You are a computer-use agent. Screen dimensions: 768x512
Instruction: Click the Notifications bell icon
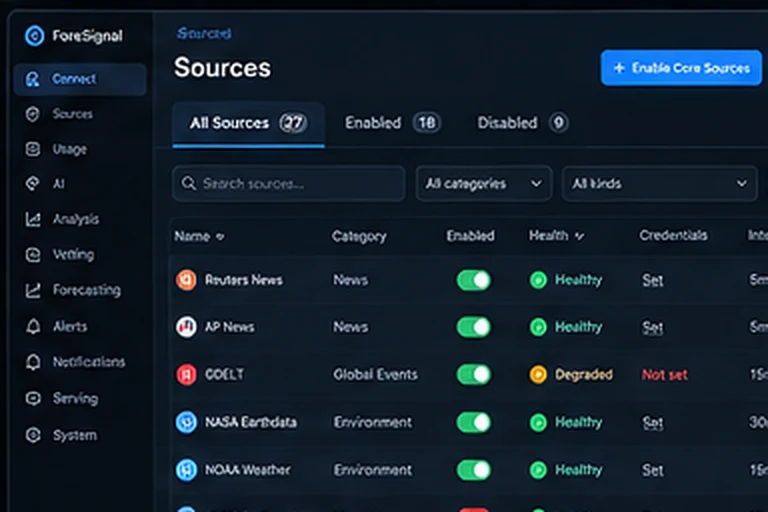(33, 362)
